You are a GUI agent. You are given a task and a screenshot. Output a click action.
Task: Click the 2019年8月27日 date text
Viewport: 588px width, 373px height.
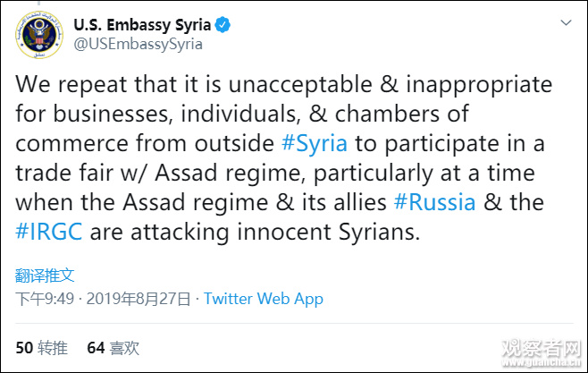[x=143, y=299]
